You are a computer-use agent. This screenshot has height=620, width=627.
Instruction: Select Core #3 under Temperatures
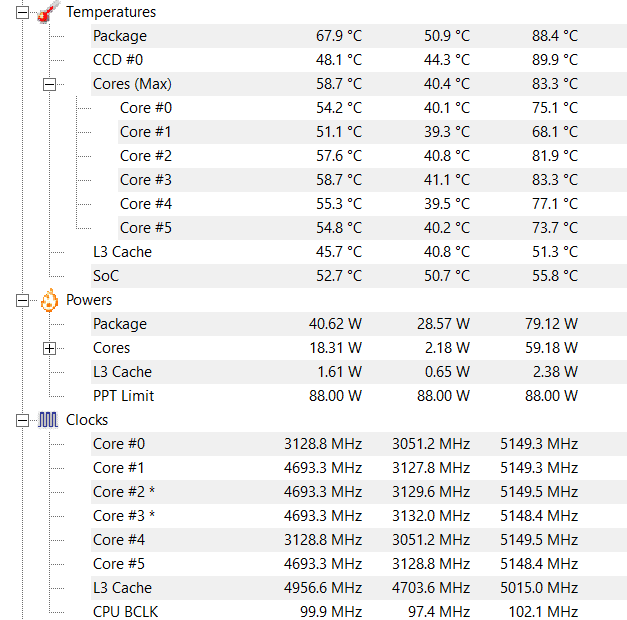(x=145, y=180)
